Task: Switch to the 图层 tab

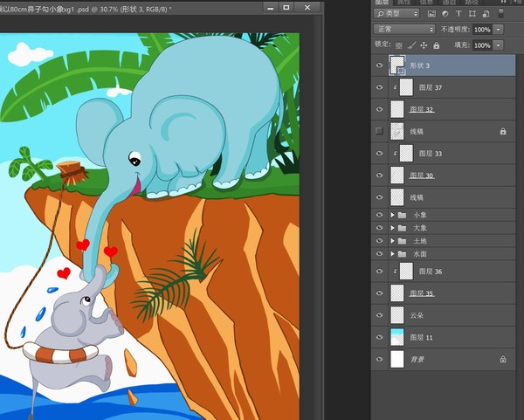Action: (x=382, y=3)
